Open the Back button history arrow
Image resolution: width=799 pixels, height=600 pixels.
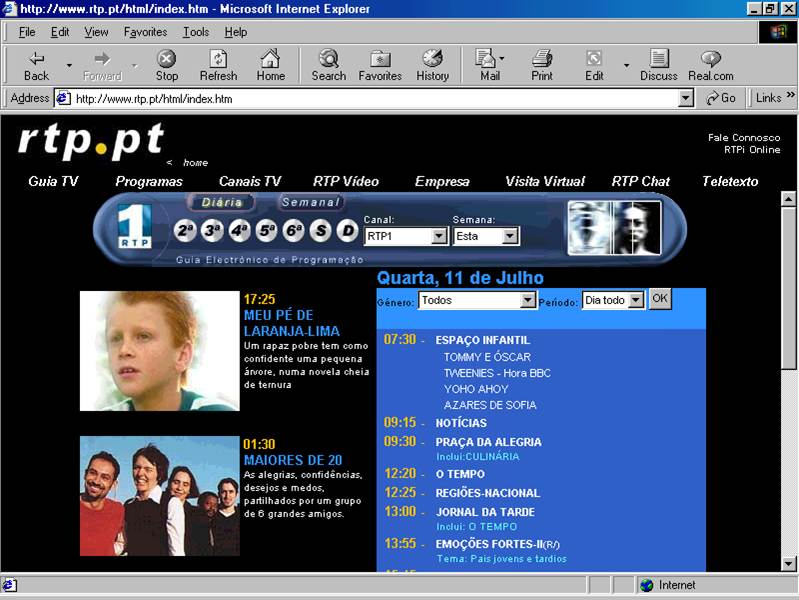click(x=69, y=66)
